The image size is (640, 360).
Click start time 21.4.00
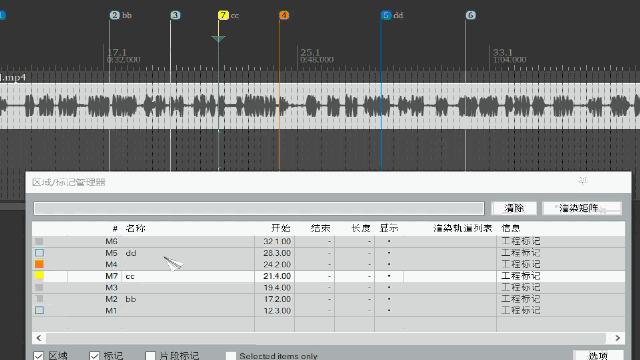(x=277, y=276)
